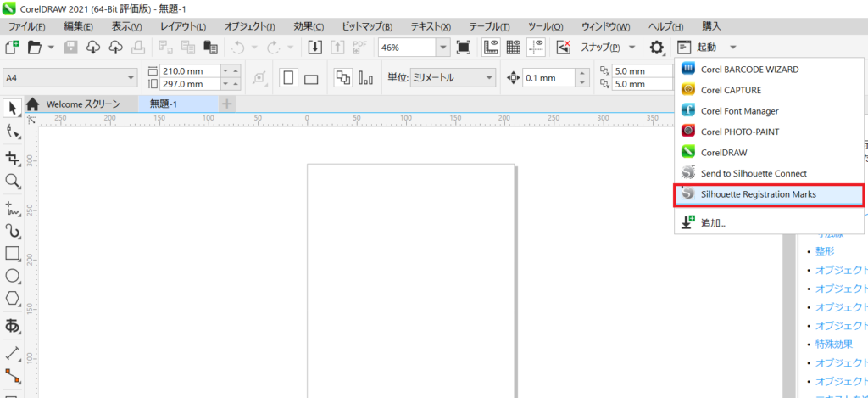
Task: Select the Ellipse tool
Action: coord(12,276)
